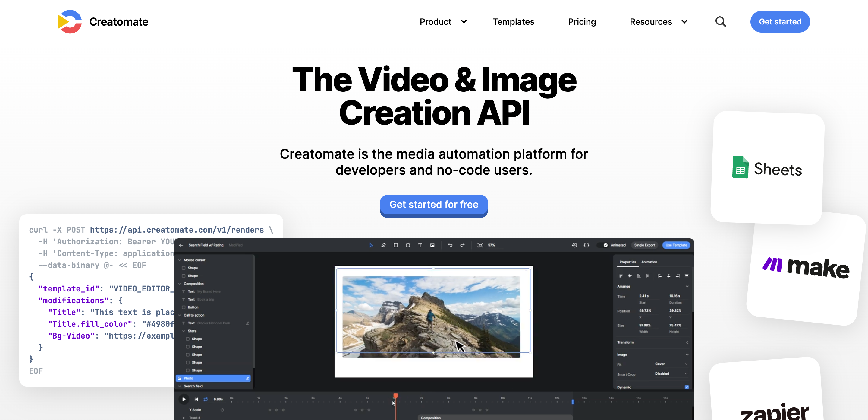
Task: Click the align vertical middle icon
Action: (630, 275)
